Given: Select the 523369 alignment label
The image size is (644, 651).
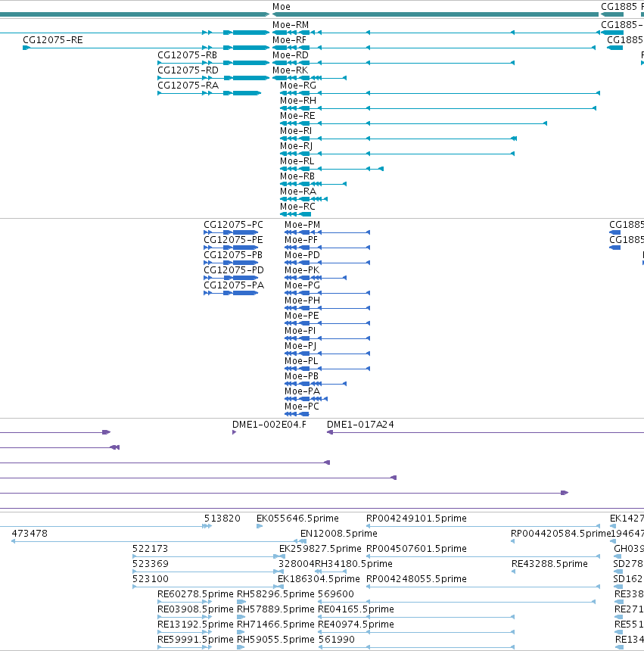Looking at the screenshot, I should pos(150,564).
